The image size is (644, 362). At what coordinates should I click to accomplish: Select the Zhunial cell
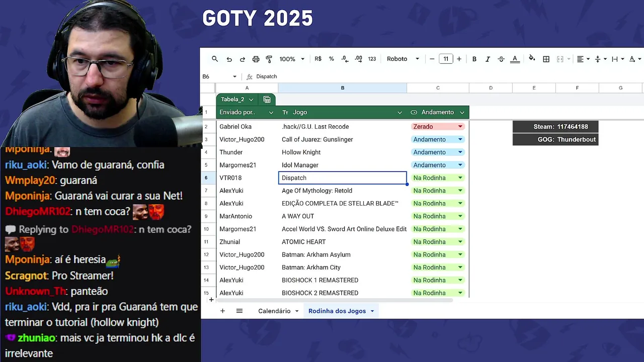pos(247,242)
